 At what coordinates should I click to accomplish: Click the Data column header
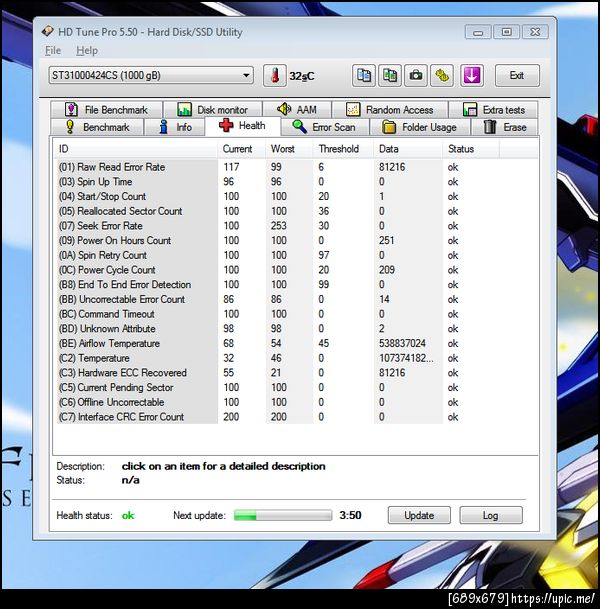pyautogui.click(x=409, y=149)
